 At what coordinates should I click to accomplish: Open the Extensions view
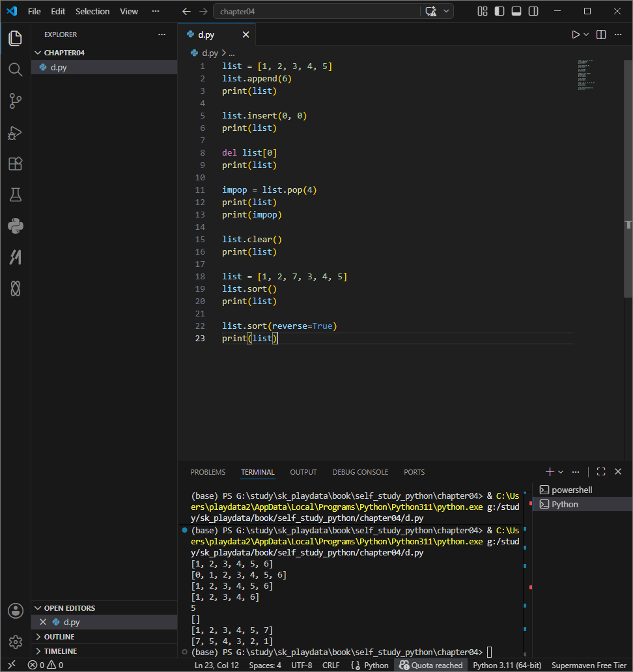(16, 163)
